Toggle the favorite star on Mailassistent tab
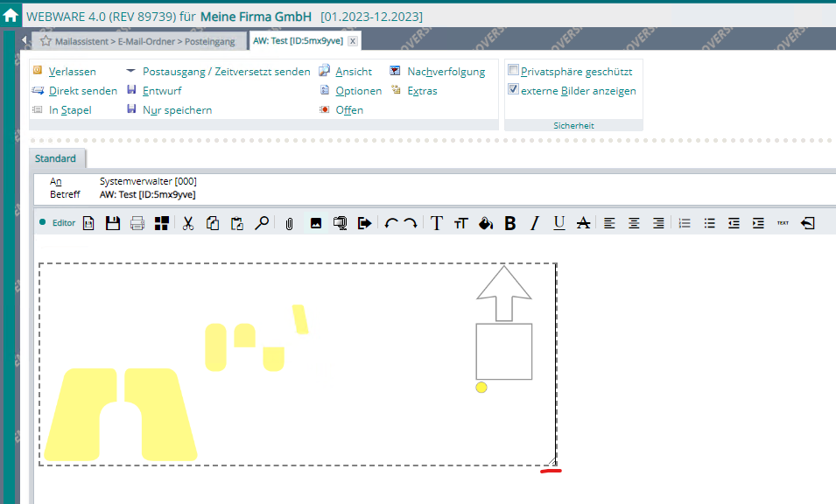 point(46,41)
